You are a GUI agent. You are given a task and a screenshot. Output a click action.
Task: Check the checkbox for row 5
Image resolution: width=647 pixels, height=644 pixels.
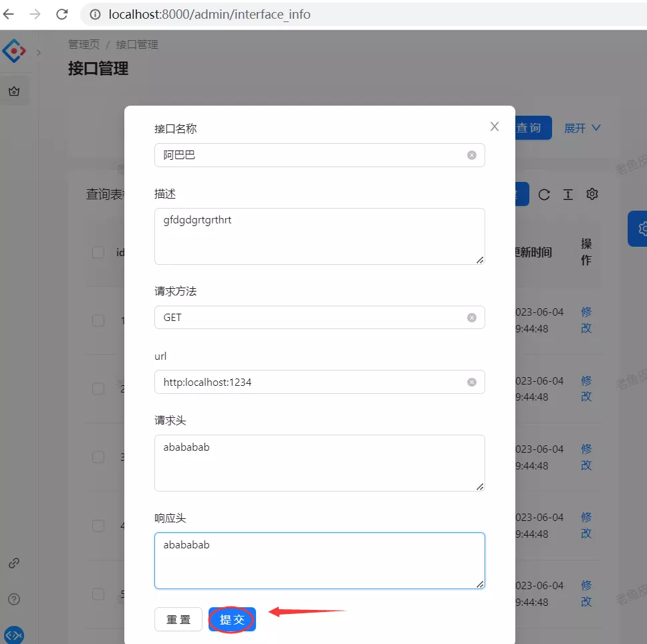98,594
